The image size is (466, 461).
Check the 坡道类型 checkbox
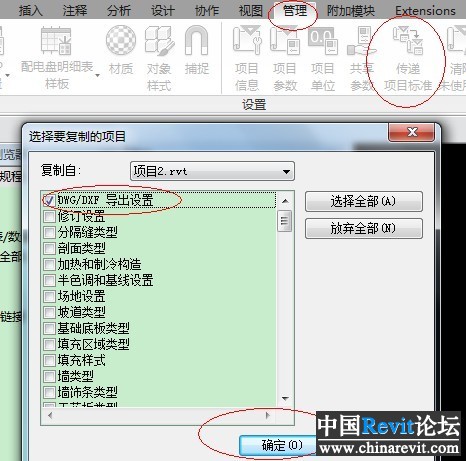coord(49,312)
